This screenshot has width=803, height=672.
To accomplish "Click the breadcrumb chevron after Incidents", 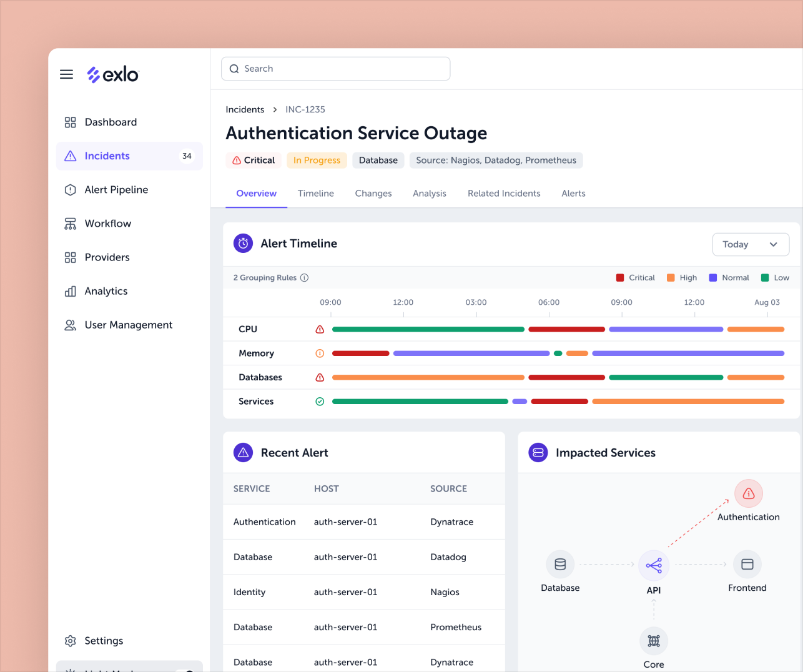I will tap(275, 110).
